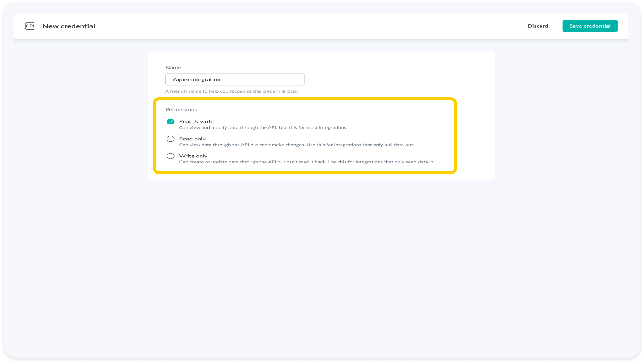Click text 'Can view data through the API but can't make changes'
The image size is (644, 363).
pos(242,145)
